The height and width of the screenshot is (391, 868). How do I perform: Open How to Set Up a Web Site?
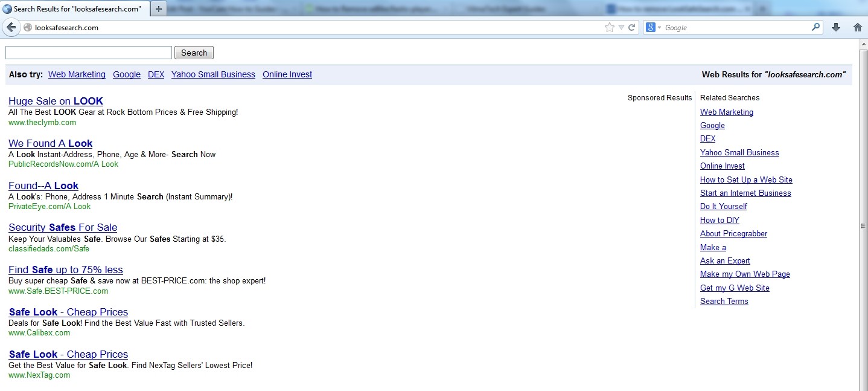tap(746, 179)
